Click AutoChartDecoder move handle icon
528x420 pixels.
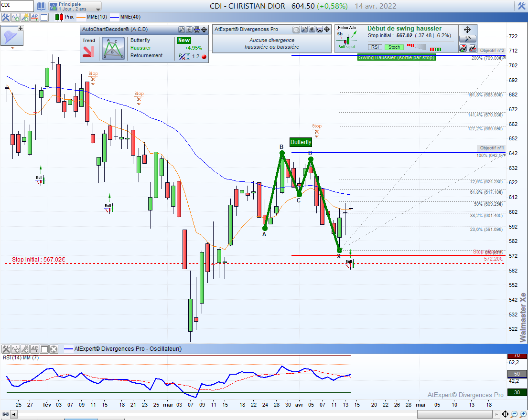(x=204, y=30)
